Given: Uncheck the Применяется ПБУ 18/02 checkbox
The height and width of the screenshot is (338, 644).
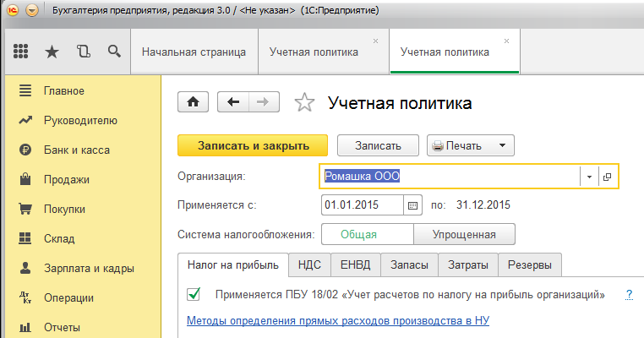Looking at the screenshot, I should 194,295.
